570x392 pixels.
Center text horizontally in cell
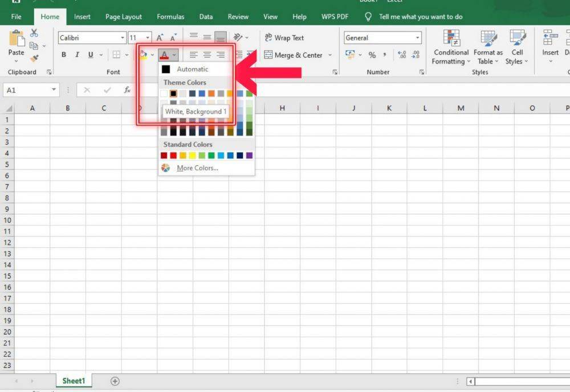click(207, 55)
